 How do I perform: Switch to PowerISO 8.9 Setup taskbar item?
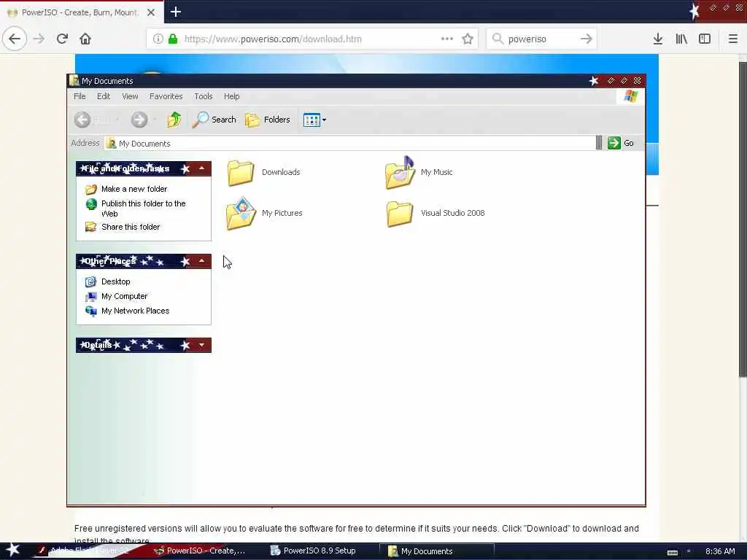pos(314,551)
